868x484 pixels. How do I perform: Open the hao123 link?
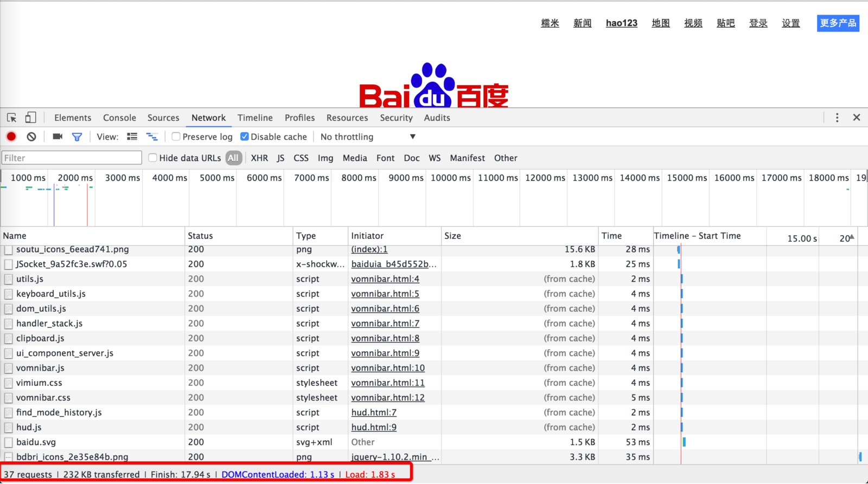621,23
